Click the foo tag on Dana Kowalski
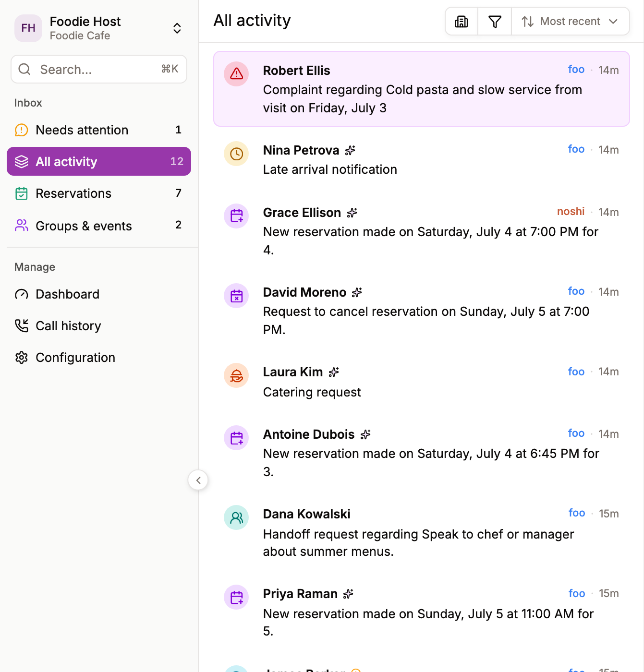This screenshot has width=644, height=672. pyautogui.click(x=576, y=513)
